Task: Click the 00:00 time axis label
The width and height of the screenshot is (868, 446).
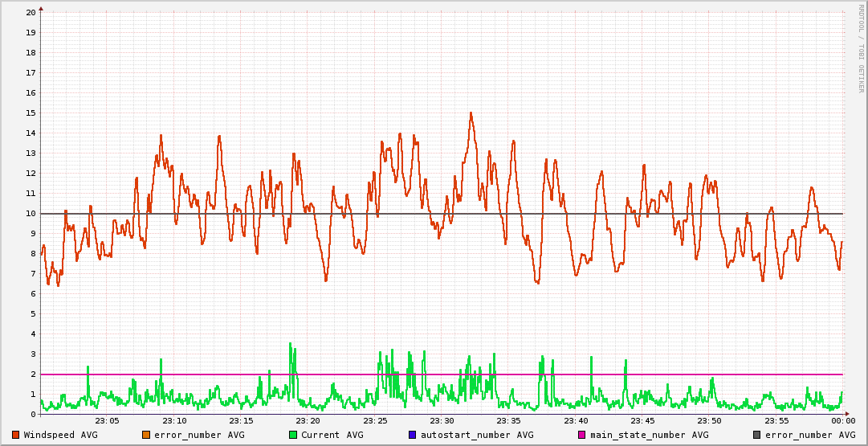Action: [x=842, y=421]
